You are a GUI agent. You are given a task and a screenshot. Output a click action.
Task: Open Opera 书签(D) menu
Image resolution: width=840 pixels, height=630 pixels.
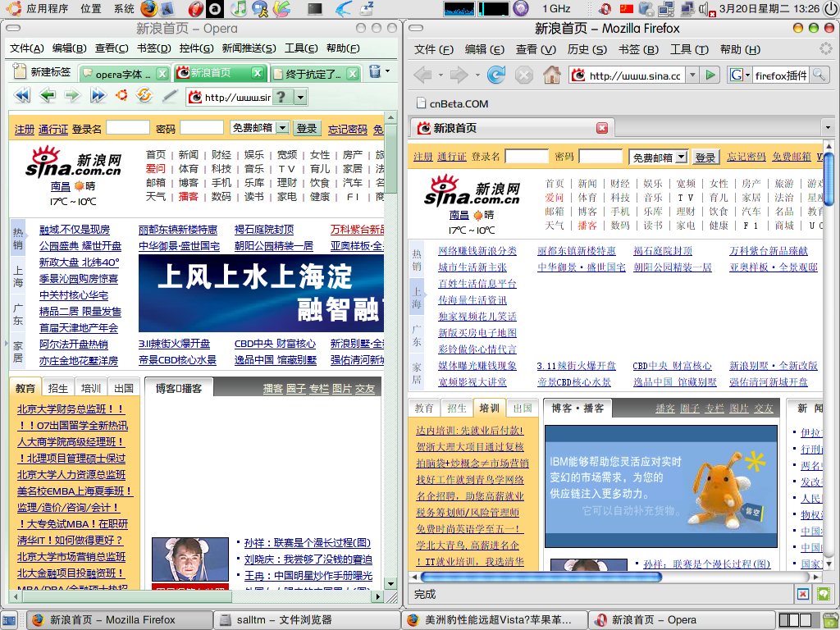[x=153, y=48]
